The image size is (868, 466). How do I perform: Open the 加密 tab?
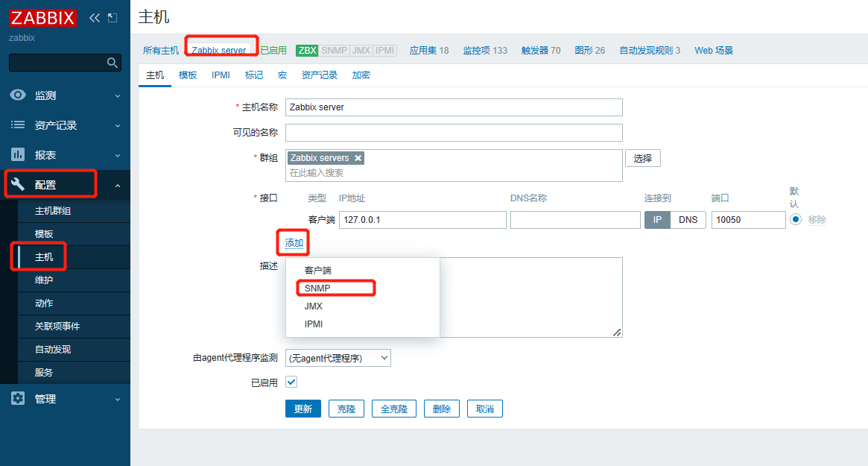coord(361,75)
